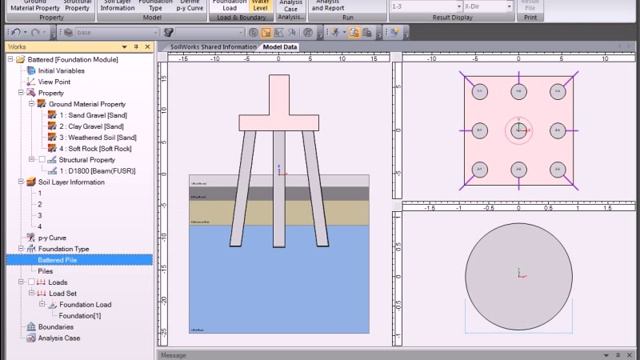Screen dimensions: 640x360
Task: Click the Water Level ribbon button
Action: click(260, 6)
